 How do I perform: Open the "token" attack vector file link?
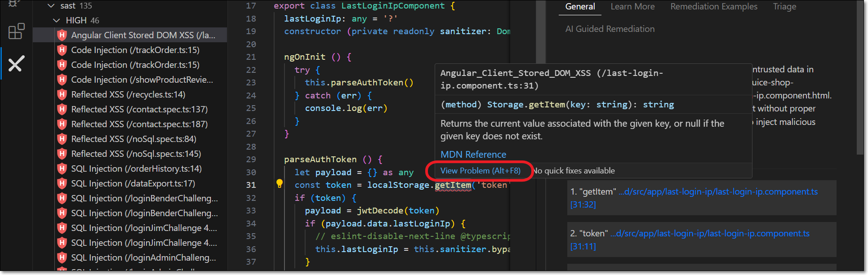pos(710,234)
